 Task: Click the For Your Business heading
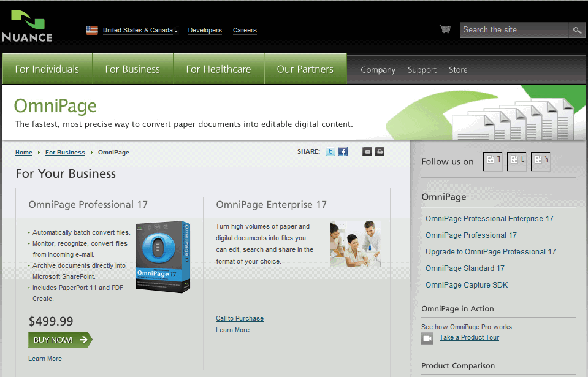click(x=66, y=173)
